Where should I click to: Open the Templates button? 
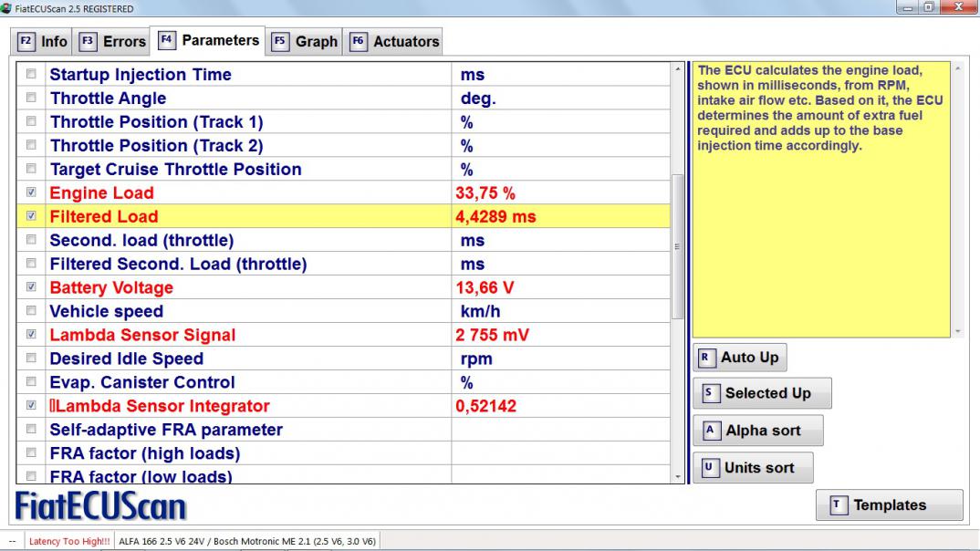coord(889,505)
